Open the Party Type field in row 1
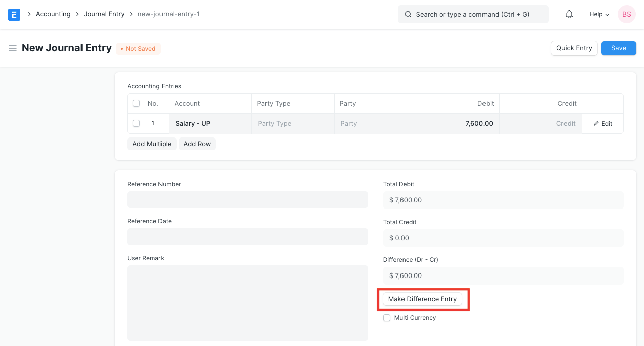The image size is (644, 346). 292,123
